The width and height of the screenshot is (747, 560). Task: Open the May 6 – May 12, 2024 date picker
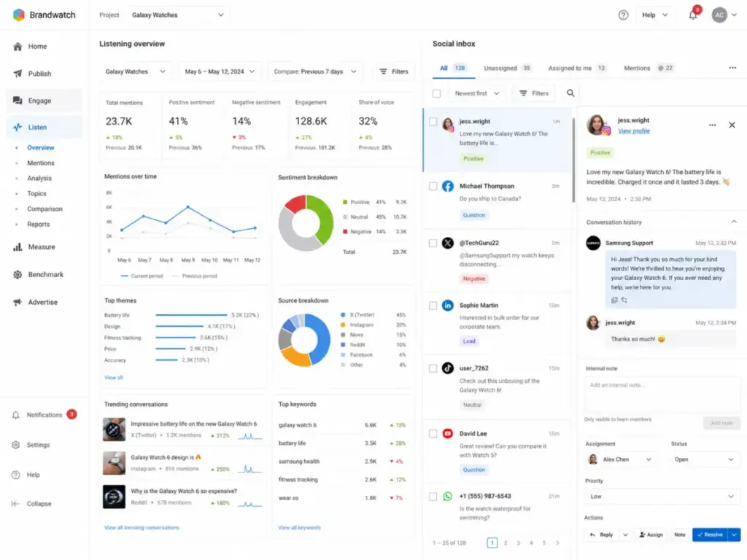pos(220,71)
